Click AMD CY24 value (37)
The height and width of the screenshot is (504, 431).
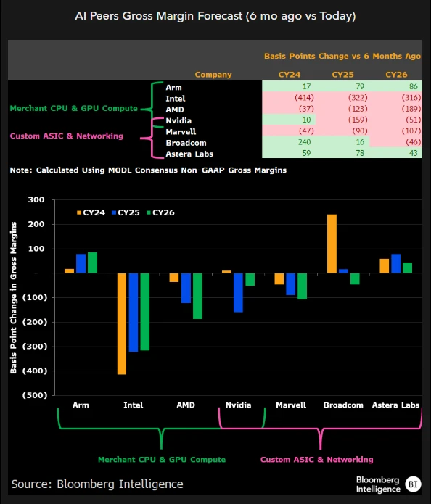pyautogui.click(x=306, y=109)
